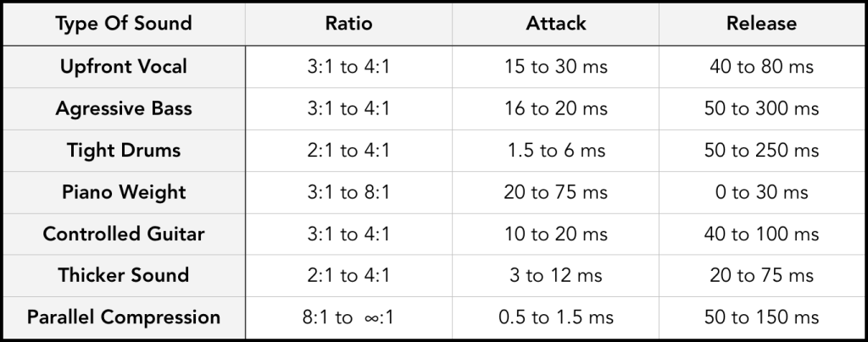
Task: Select the 0.5 to 1.5 ms attack cell
Action: click(x=555, y=317)
